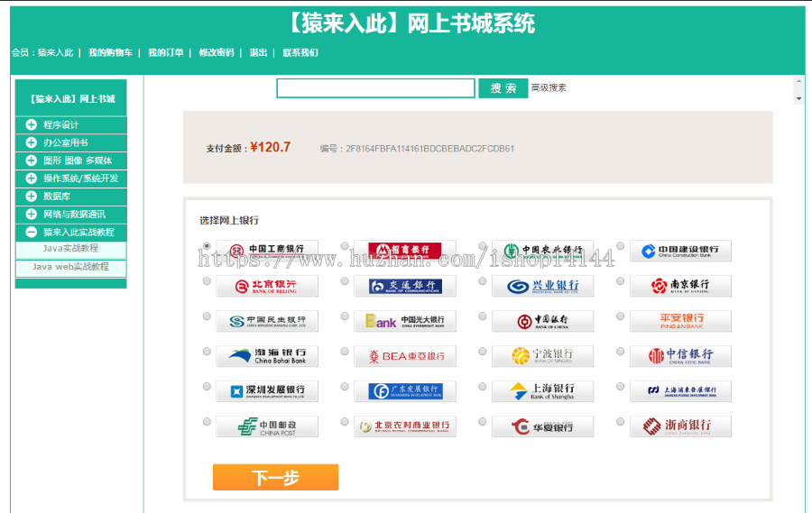Click the search text input field
The width and height of the screenshot is (812, 513).
point(375,88)
